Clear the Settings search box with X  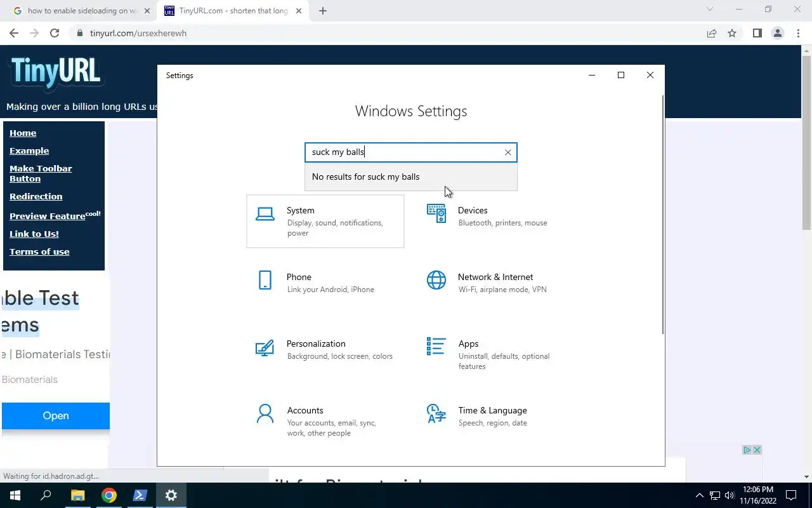[507, 152]
